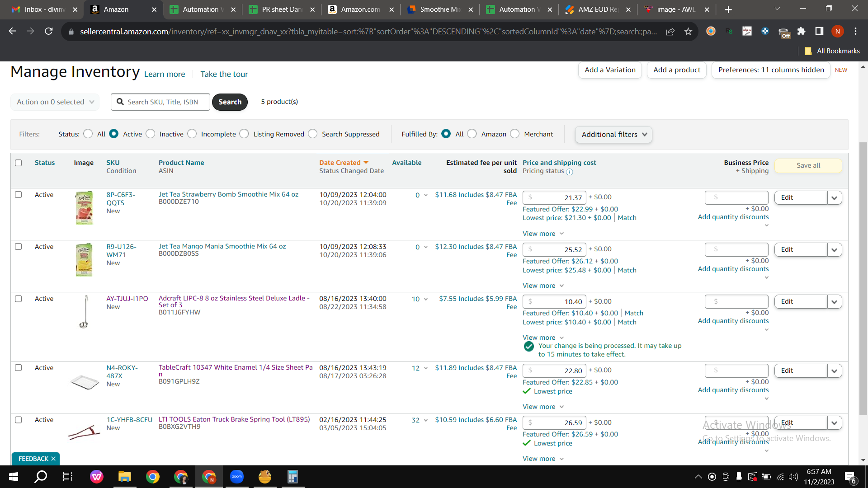Expand available quantity chevron for Adcraft row
Image resolution: width=868 pixels, height=488 pixels.
click(x=426, y=299)
